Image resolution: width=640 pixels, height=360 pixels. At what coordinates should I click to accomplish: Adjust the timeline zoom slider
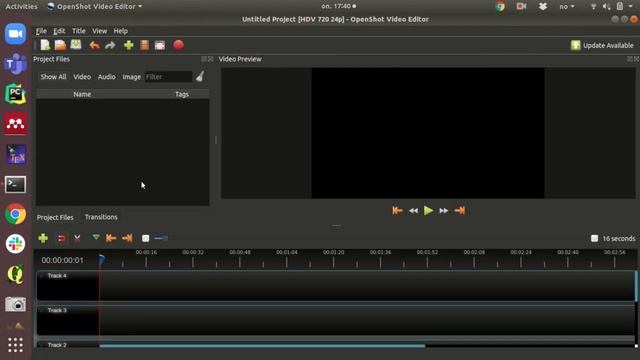[x=161, y=238]
